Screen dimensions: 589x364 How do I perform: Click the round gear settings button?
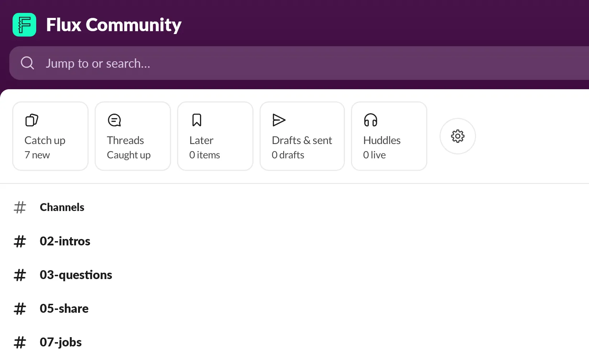(x=458, y=136)
